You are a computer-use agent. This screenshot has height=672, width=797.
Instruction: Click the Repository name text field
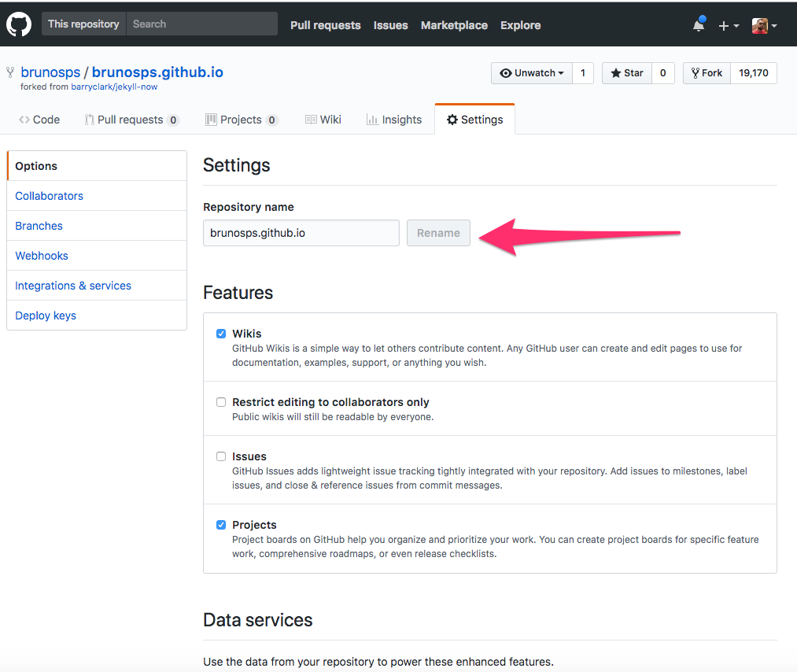tap(301, 233)
